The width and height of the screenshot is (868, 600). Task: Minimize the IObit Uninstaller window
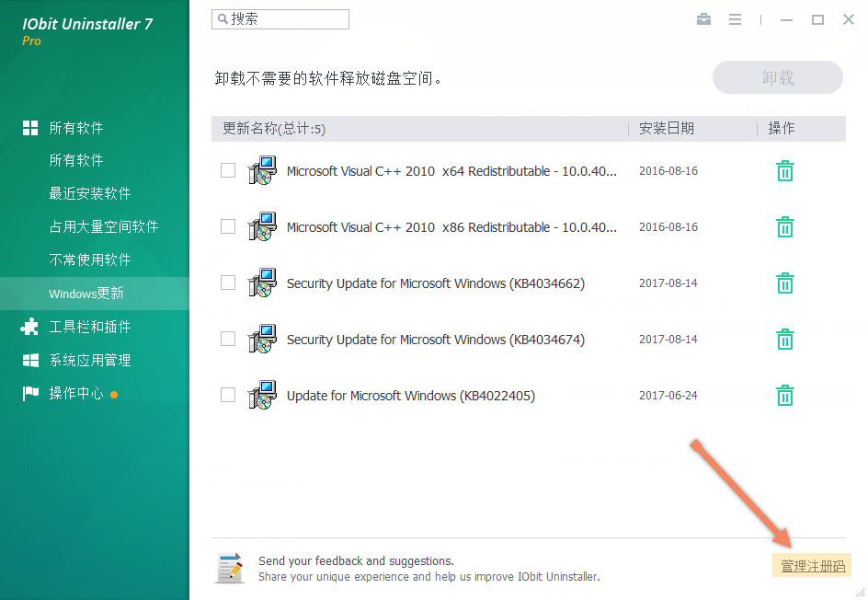[787, 20]
